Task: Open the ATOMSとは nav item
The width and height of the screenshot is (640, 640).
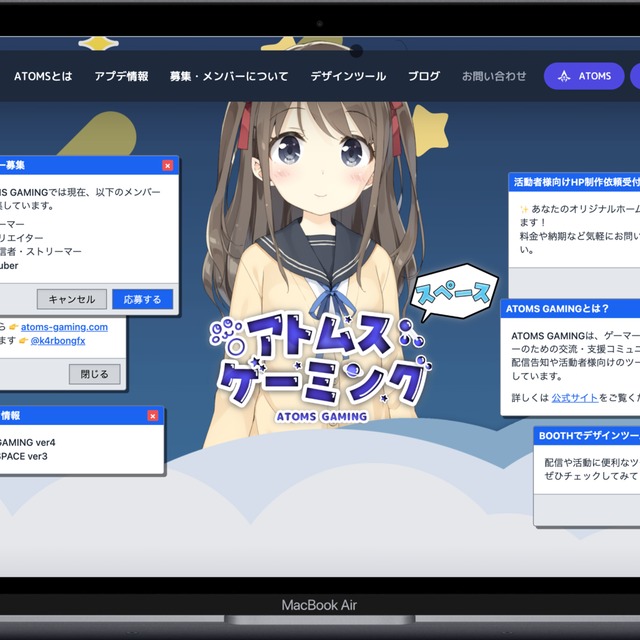Action: pos(43,76)
